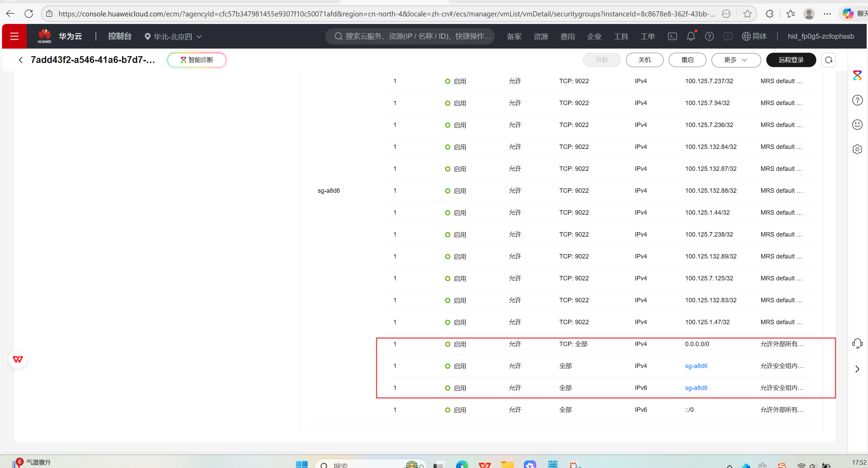Viewport: 868px width, 468px height.
Task: Click the 关机 button
Action: 644,60
